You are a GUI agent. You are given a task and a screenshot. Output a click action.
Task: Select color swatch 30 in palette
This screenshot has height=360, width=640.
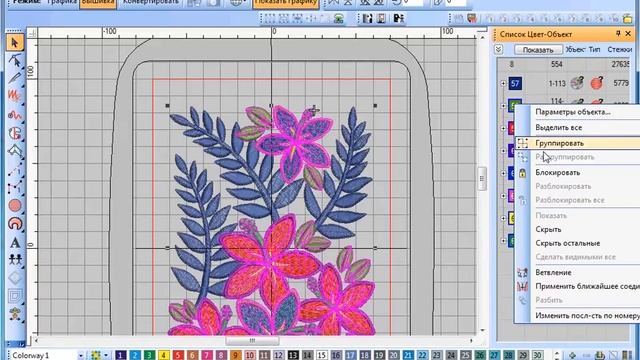[x=537, y=355]
